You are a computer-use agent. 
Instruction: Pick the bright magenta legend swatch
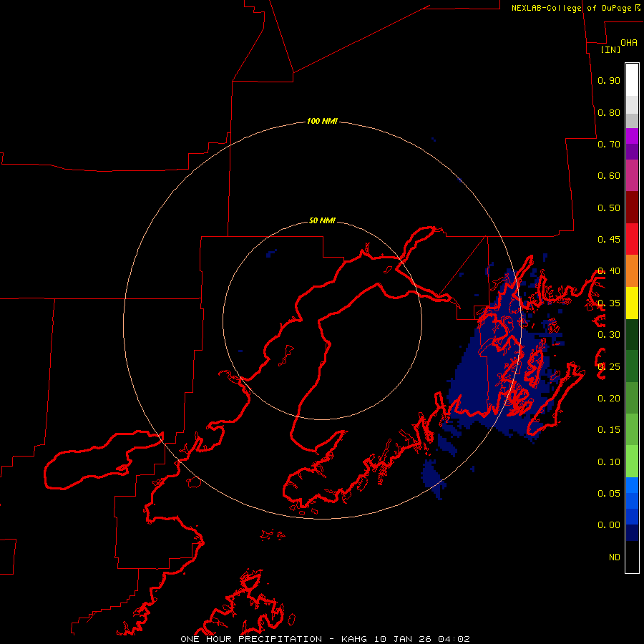pos(632,136)
